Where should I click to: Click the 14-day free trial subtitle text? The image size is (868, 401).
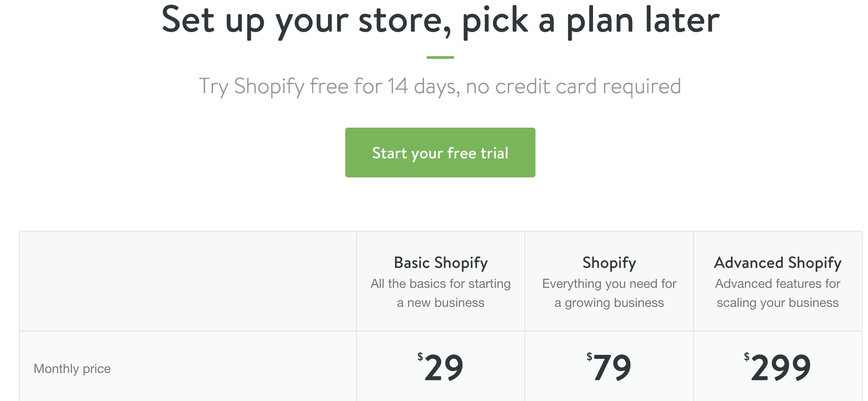click(440, 86)
